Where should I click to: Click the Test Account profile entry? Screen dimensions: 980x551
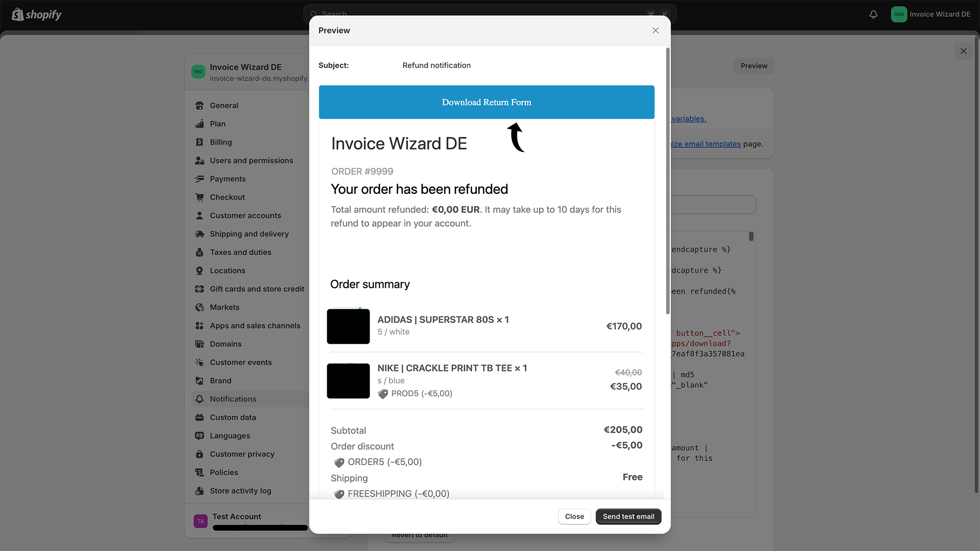[x=250, y=521]
